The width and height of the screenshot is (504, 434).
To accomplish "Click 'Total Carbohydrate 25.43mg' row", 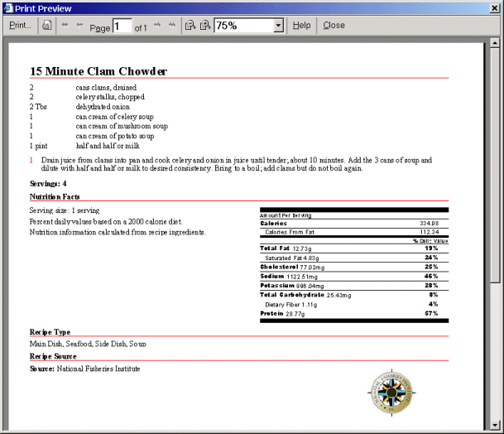I will [x=354, y=295].
